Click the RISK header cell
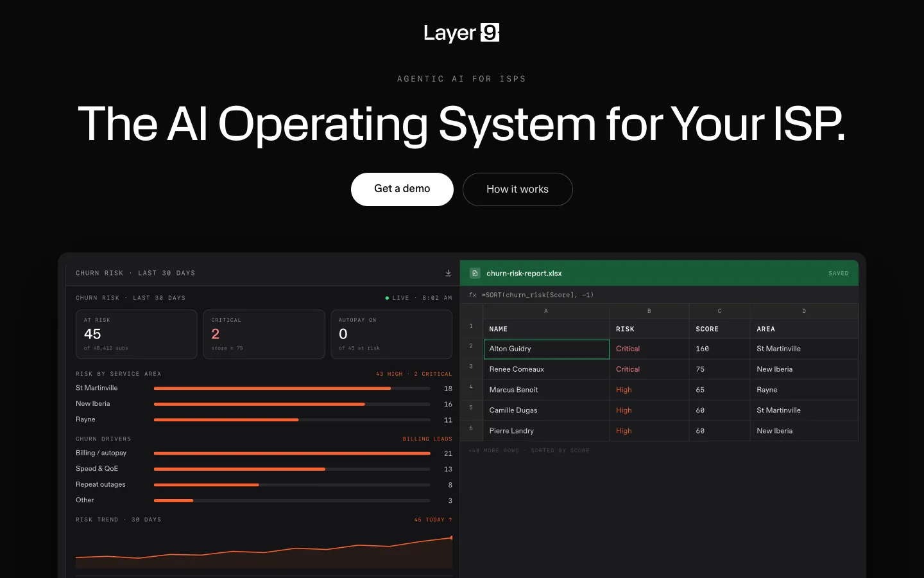This screenshot has height=578, width=924. point(649,329)
